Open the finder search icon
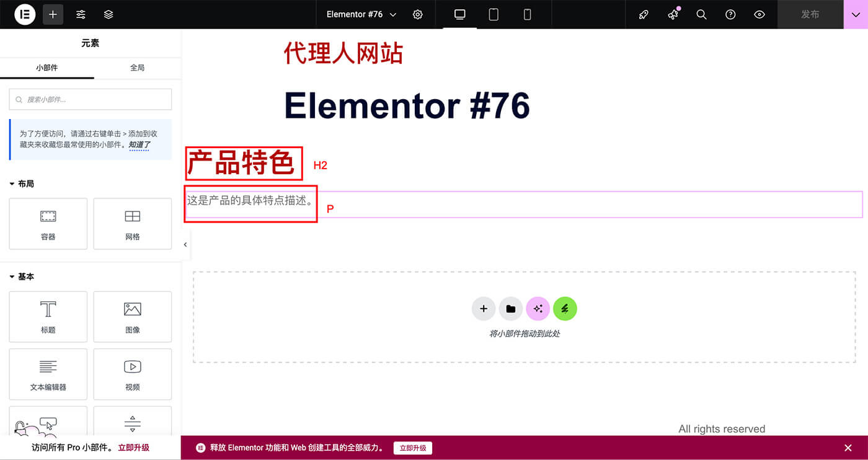Image resolution: width=868 pixels, height=460 pixels. 702,14
